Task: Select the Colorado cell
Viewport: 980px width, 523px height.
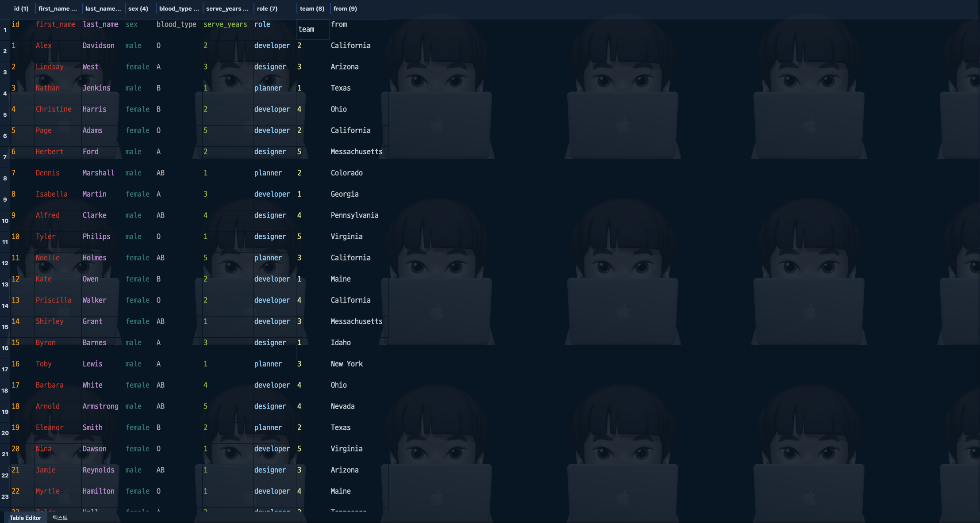Action: [x=346, y=173]
